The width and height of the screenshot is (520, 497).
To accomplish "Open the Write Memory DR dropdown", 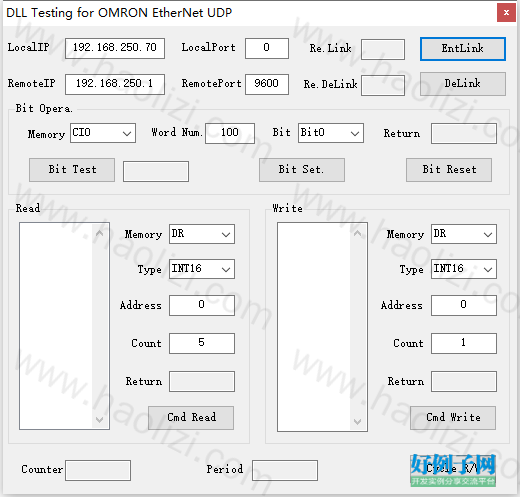I will [x=464, y=234].
